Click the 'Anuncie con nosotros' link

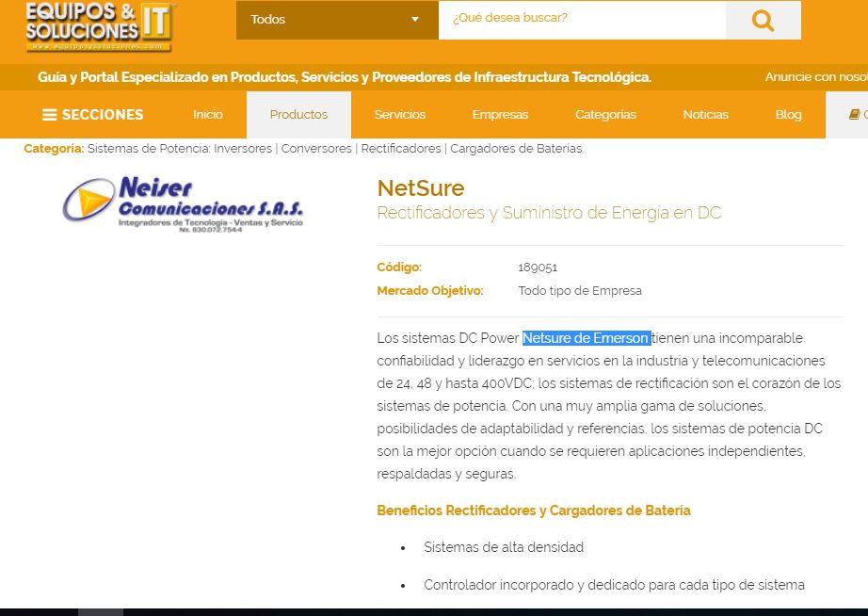tap(816, 77)
